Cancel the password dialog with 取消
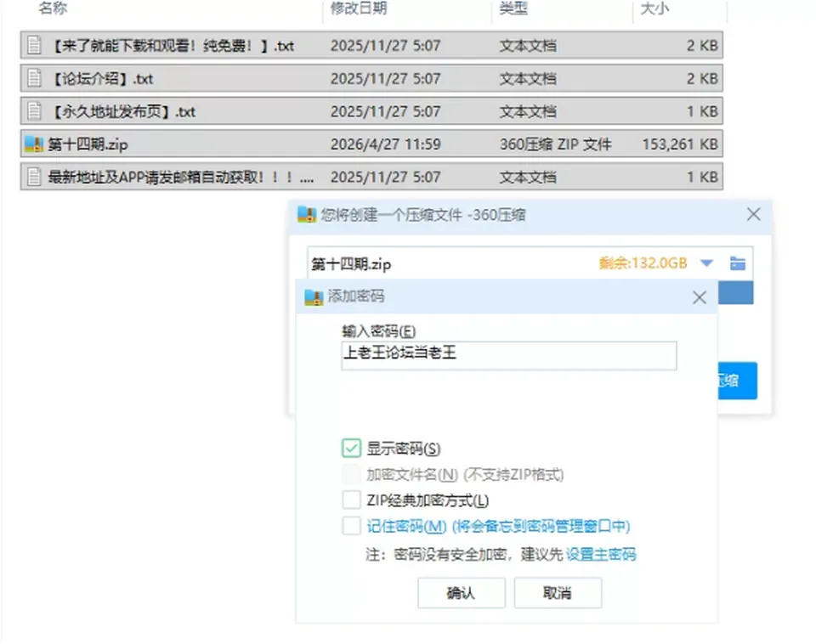 pyautogui.click(x=558, y=592)
